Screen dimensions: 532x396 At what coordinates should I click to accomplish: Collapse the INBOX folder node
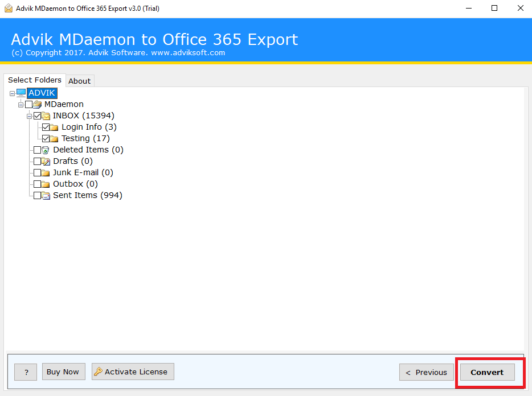pos(29,115)
